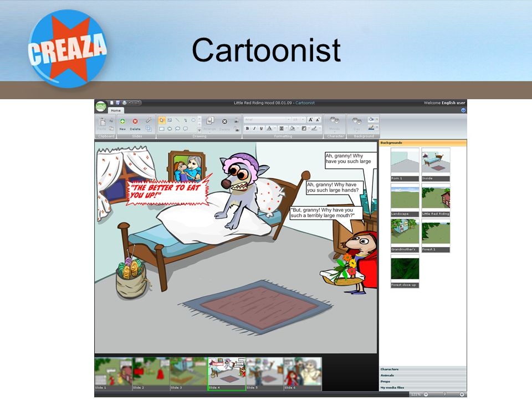
Task: Collapse the Backgrounds panel header
Action: (x=423, y=143)
